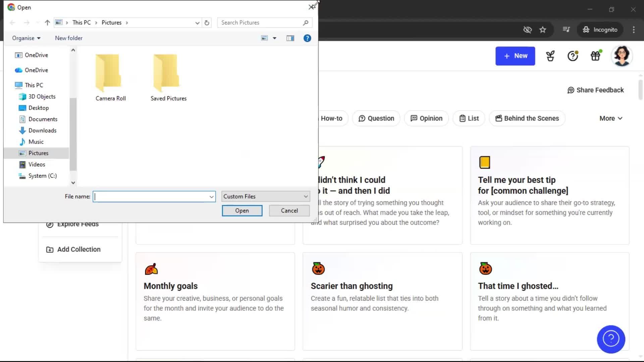Open the Organise dropdown menu
The height and width of the screenshot is (362, 644).
26,38
